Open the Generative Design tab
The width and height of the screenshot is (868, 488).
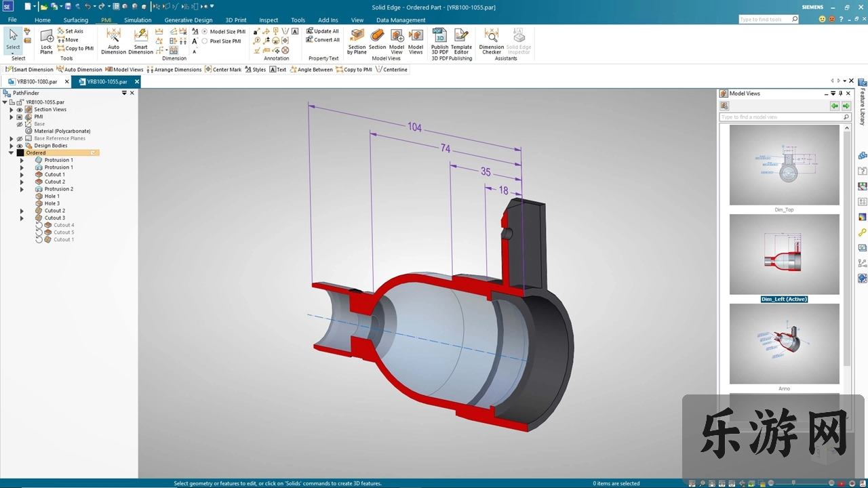(189, 20)
